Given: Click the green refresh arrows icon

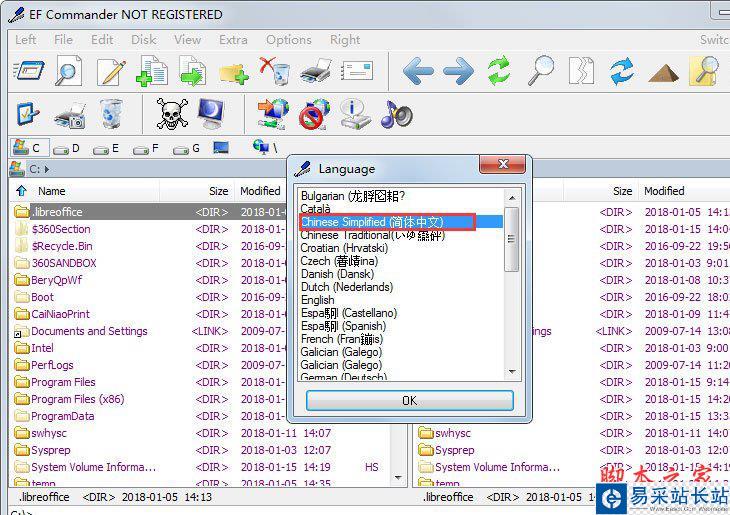Looking at the screenshot, I should pos(499,71).
